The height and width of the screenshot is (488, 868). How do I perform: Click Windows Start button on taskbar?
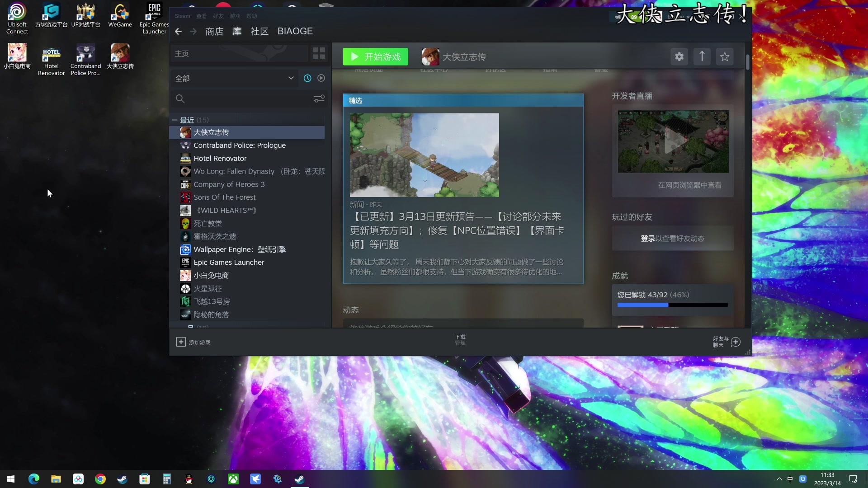coord(11,479)
